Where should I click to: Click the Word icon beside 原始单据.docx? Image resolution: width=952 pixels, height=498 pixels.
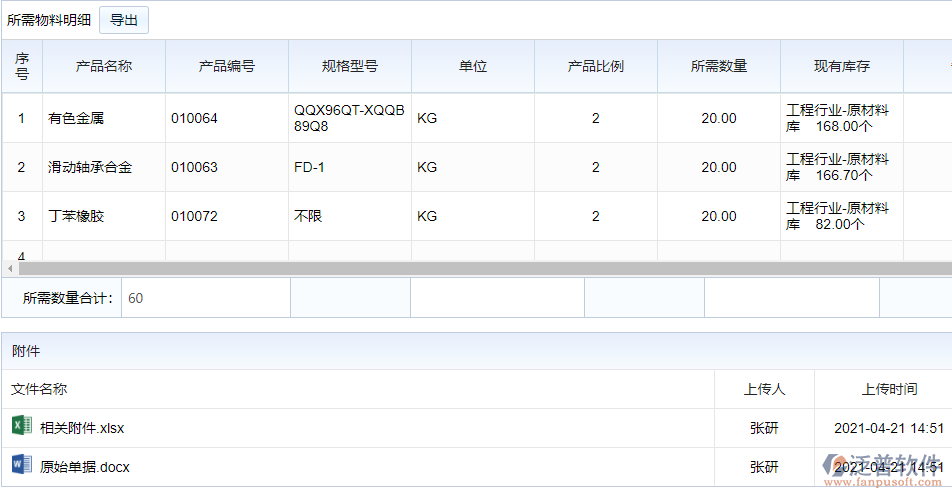pyautogui.click(x=21, y=466)
